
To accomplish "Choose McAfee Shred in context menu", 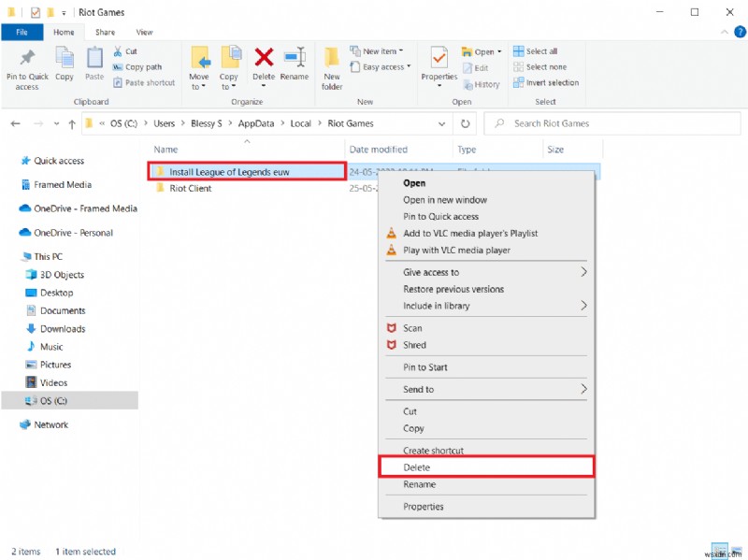I will [x=414, y=345].
